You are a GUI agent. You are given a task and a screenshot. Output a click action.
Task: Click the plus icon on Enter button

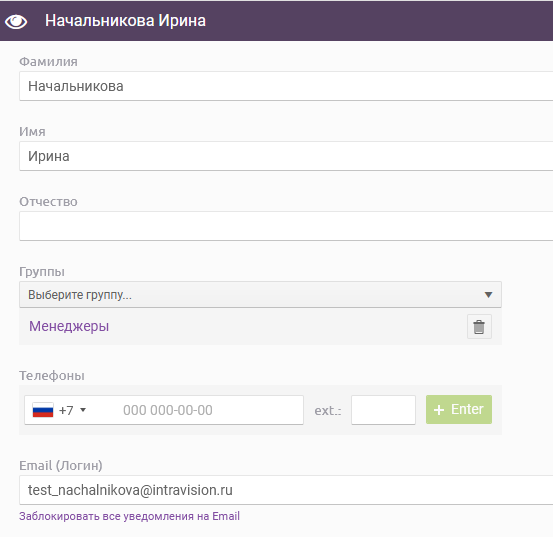[439, 410]
